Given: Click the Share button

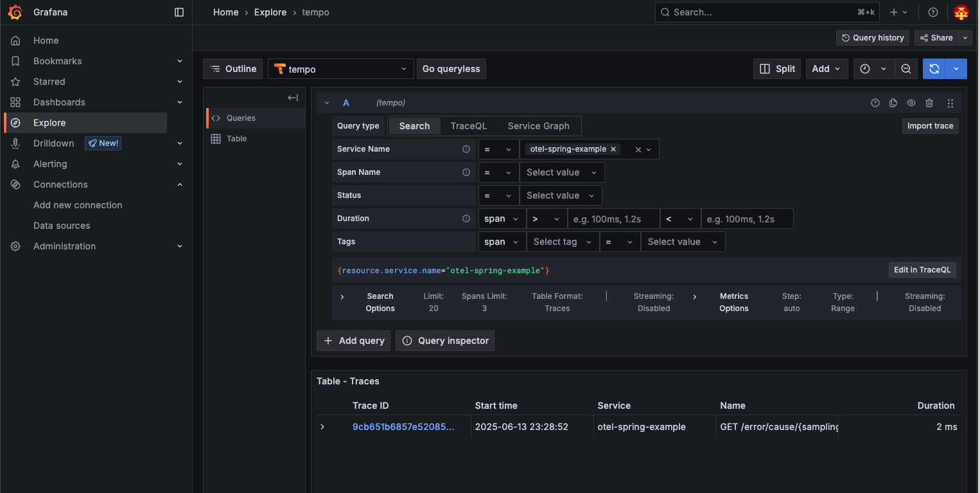Looking at the screenshot, I should point(936,38).
